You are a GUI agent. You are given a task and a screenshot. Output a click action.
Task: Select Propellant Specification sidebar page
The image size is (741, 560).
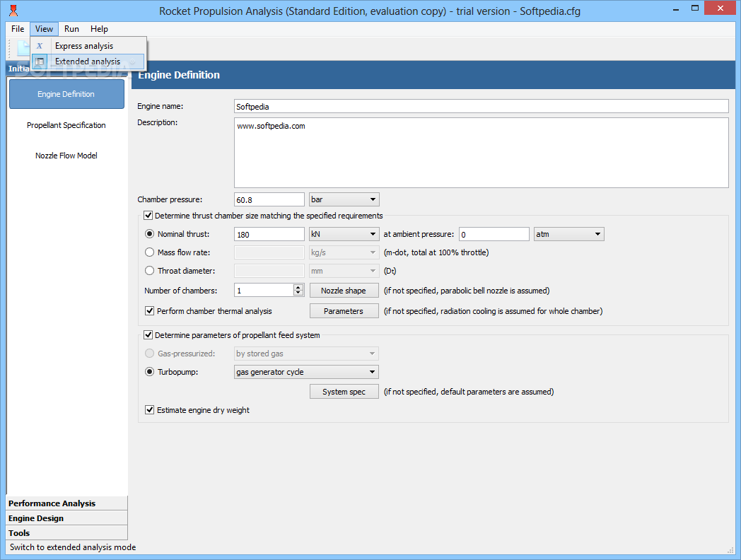pyautogui.click(x=66, y=125)
